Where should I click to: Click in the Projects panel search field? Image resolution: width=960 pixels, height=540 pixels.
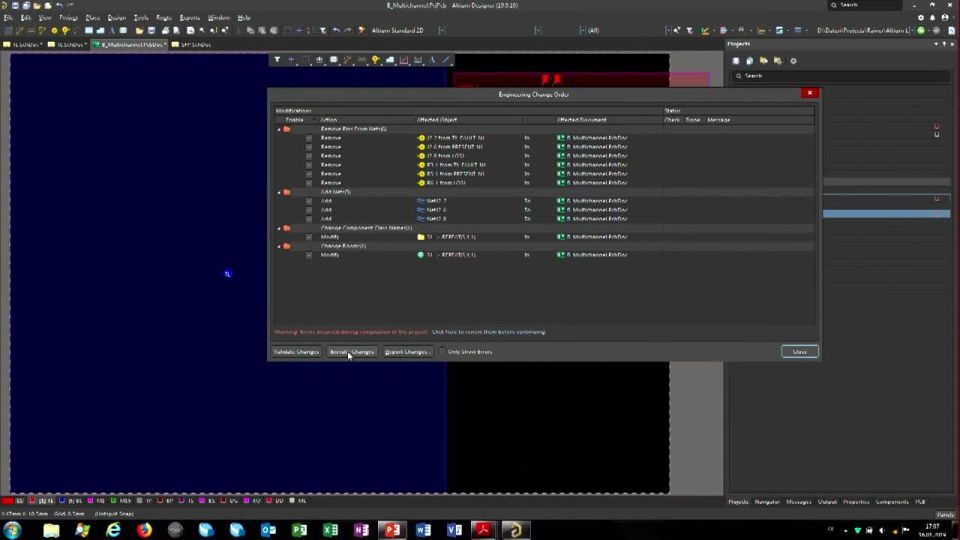click(841, 76)
